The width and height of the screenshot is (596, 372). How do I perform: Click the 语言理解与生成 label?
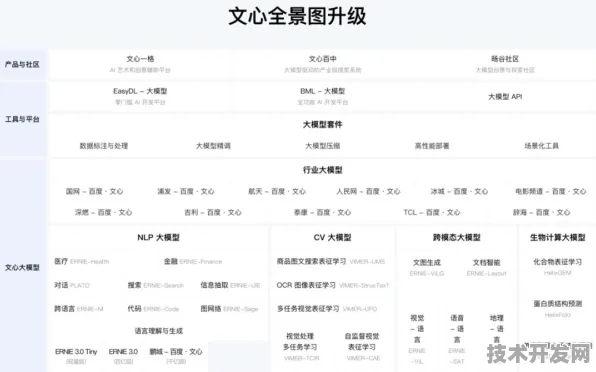click(159, 331)
